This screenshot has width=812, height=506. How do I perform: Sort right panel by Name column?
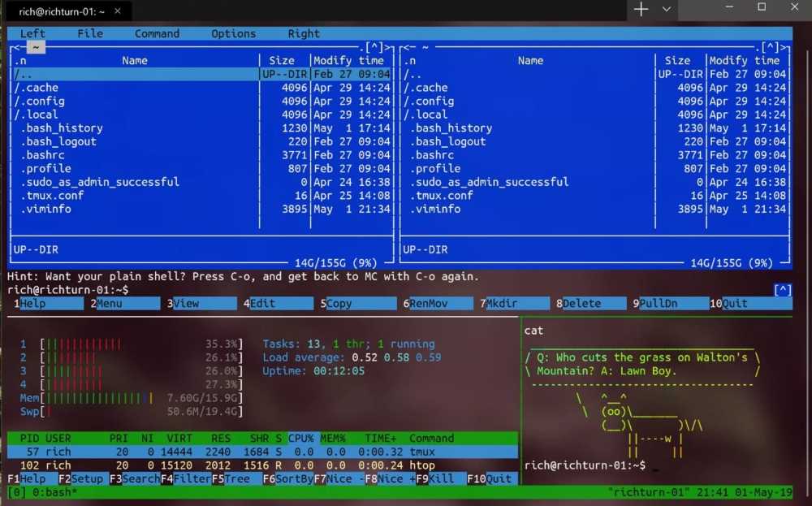pos(530,61)
